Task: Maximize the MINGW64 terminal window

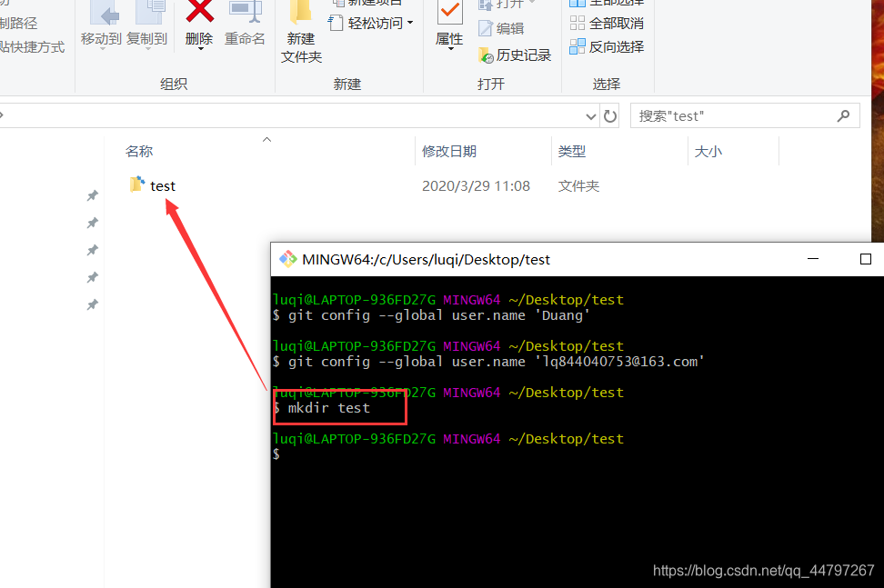Action: click(866, 259)
